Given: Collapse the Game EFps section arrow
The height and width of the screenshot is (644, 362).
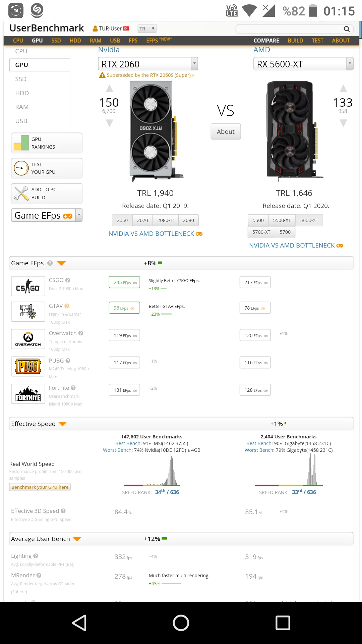Looking at the screenshot, I should (61, 263).
